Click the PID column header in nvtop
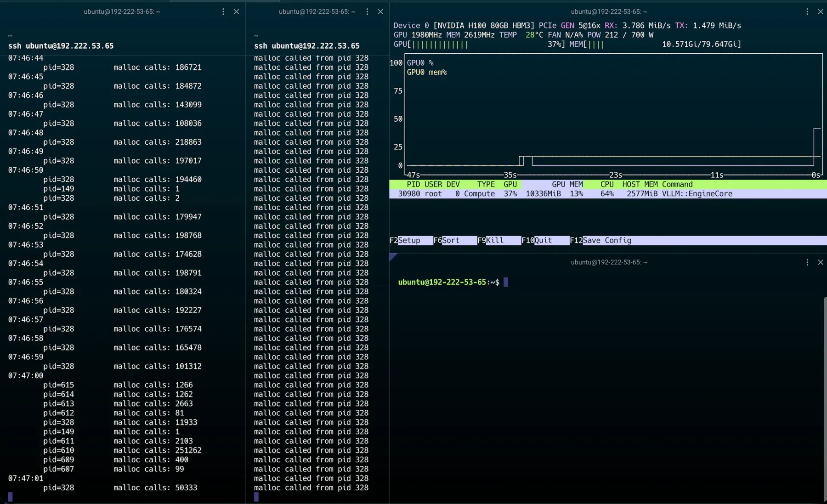 tap(413, 184)
